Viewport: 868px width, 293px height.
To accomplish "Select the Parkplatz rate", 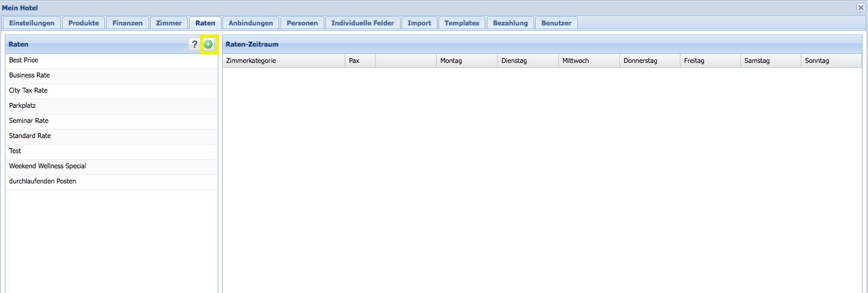I will pyautogui.click(x=22, y=106).
